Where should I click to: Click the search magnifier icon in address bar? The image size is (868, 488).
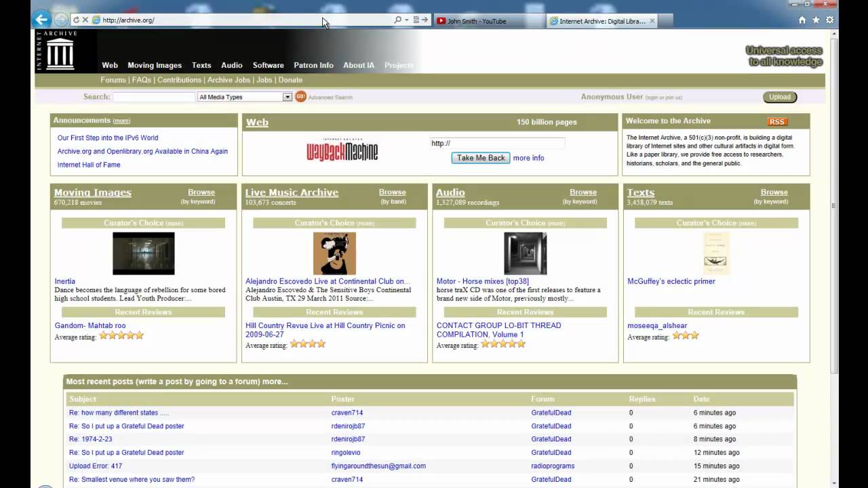[398, 20]
